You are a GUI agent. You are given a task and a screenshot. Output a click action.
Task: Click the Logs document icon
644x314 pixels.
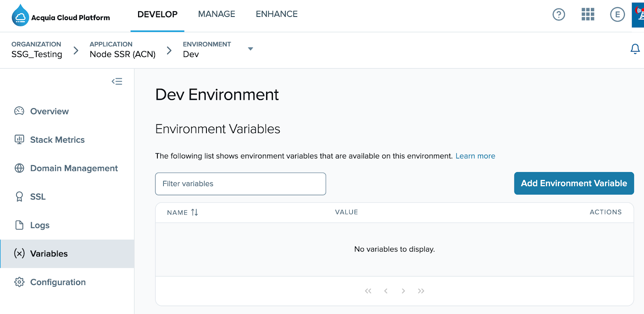19,225
